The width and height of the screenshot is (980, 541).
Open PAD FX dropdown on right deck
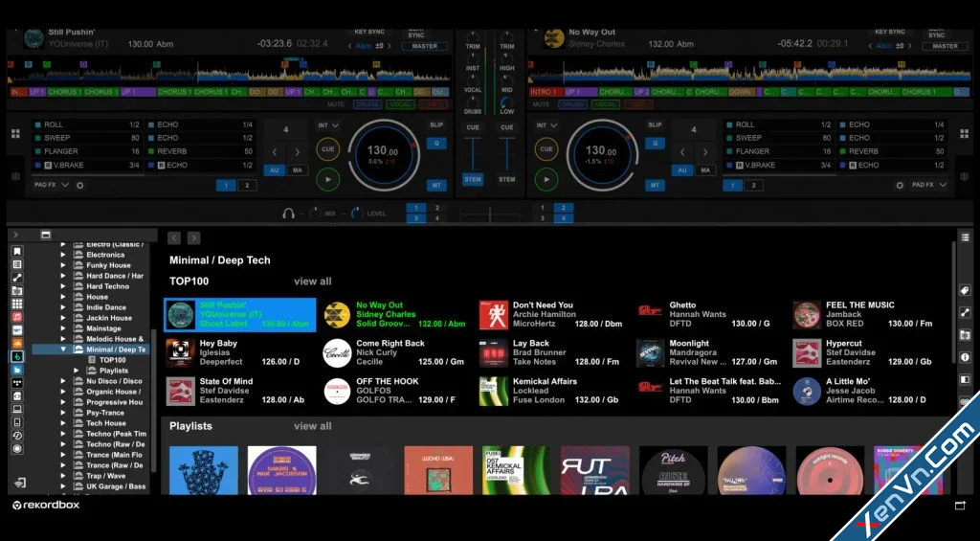(928, 185)
